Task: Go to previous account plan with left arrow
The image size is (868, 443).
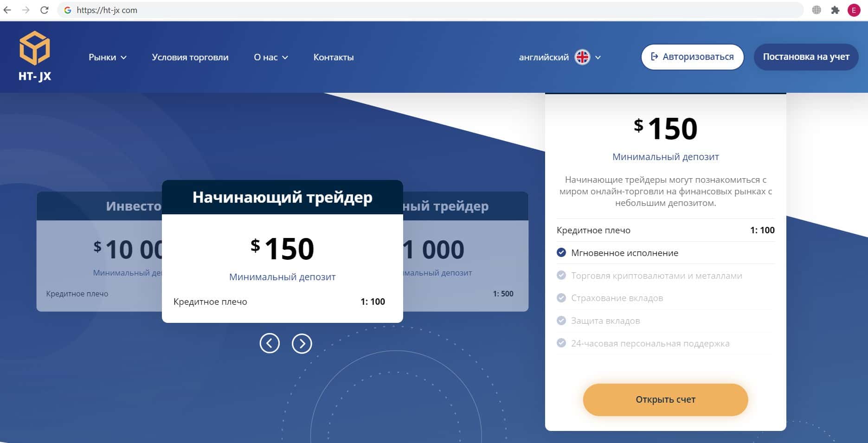Action: point(270,343)
